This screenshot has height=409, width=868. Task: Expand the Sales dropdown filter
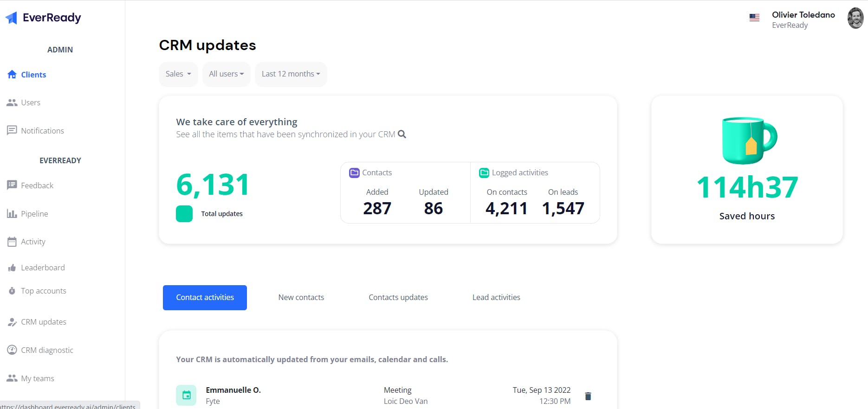[178, 74]
